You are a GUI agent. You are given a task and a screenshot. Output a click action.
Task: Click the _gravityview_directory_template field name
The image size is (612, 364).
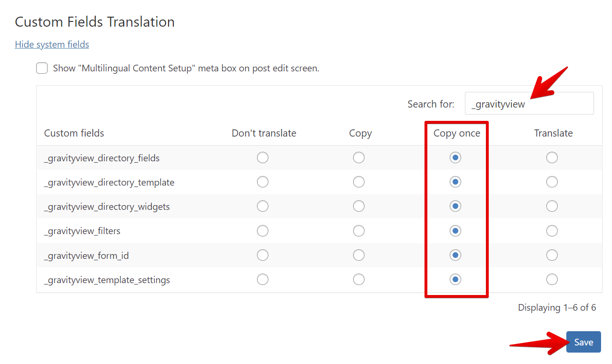point(109,182)
